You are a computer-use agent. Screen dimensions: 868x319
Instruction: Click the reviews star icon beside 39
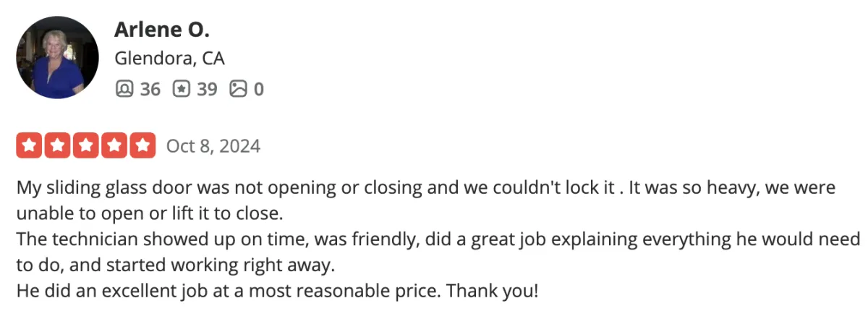pyautogui.click(x=182, y=89)
